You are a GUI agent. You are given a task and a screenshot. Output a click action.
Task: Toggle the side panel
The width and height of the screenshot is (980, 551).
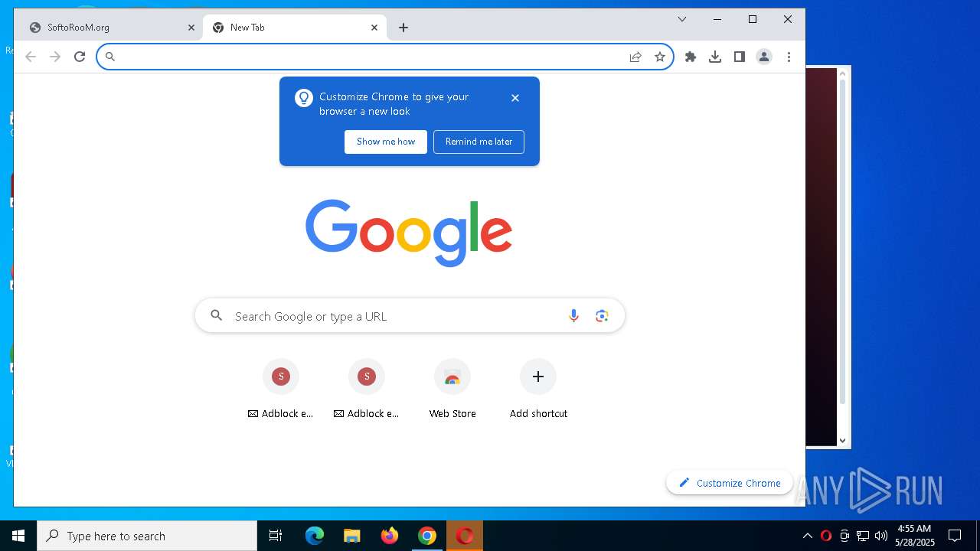click(740, 57)
